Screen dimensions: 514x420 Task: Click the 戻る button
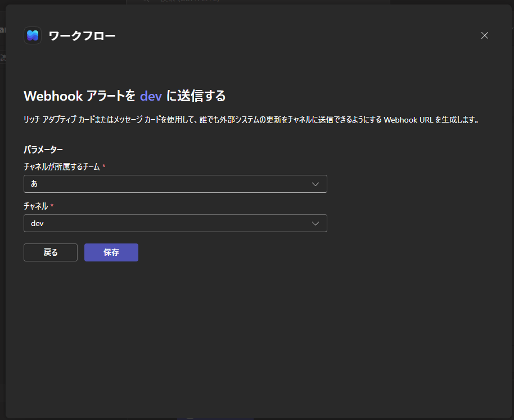coord(51,252)
